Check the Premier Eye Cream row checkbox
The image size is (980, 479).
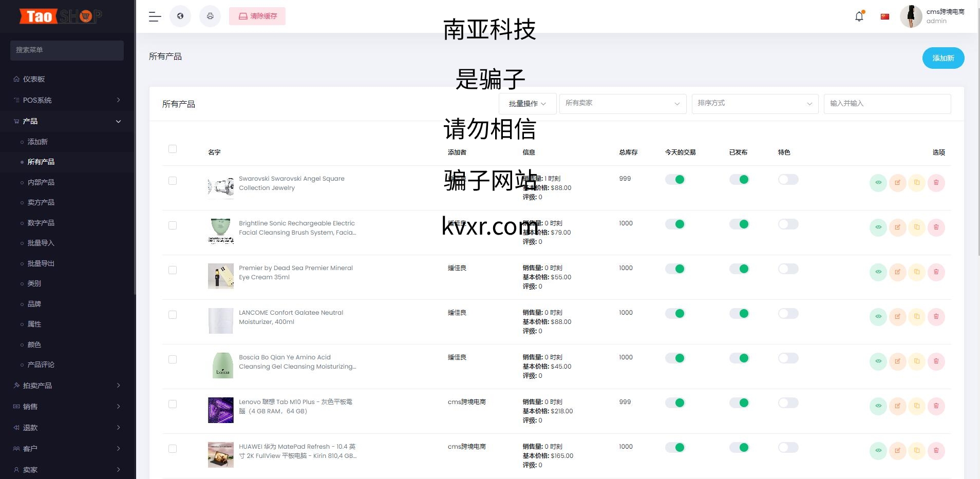coord(173,270)
